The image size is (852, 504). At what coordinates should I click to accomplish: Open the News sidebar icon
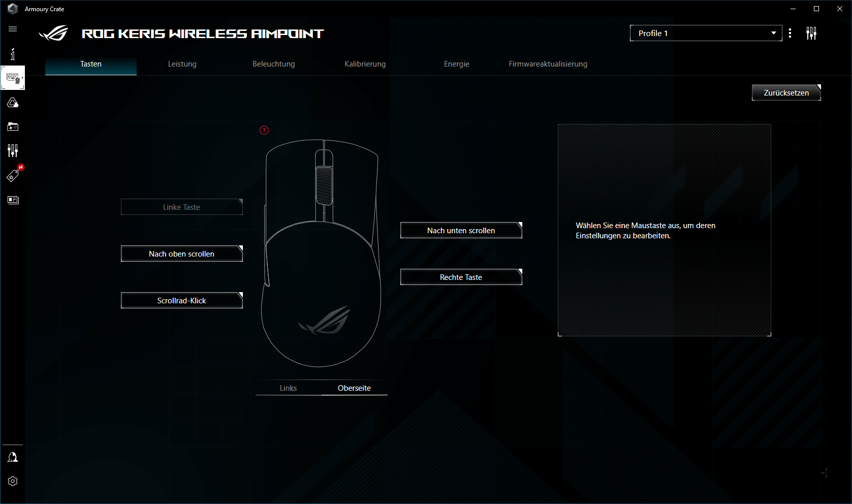click(x=13, y=200)
